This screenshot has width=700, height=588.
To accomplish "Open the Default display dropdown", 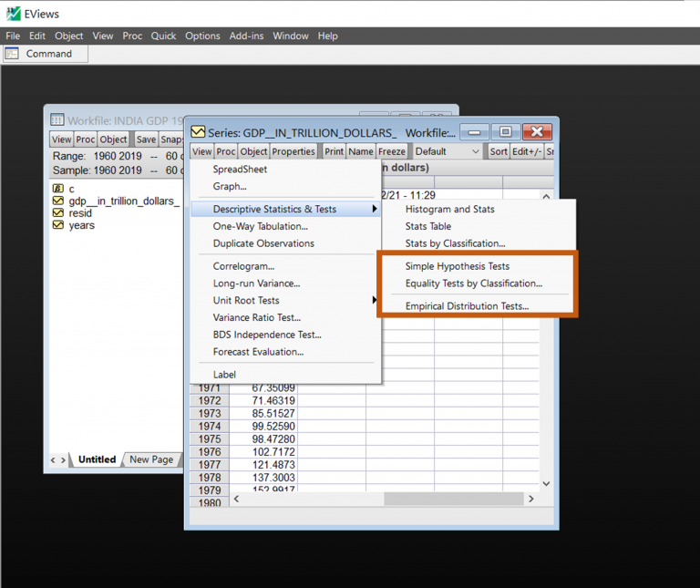I will [448, 151].
